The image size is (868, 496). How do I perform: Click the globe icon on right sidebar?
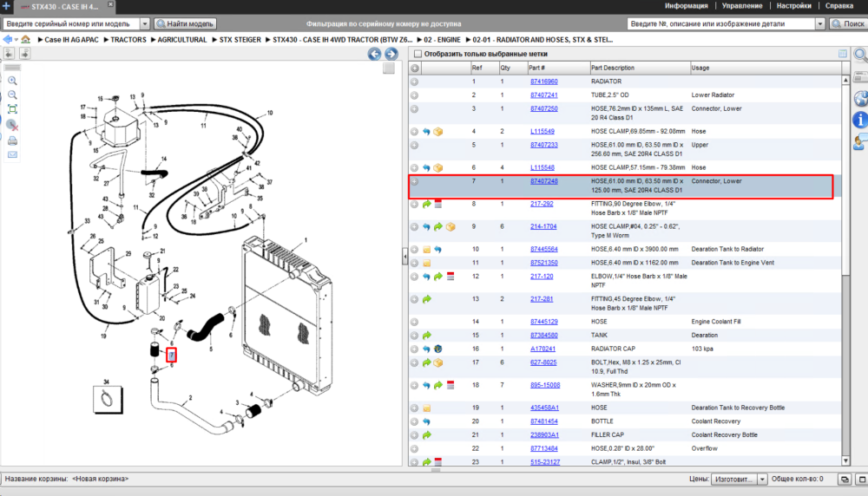pyautogui.click(x=861, y=99)
